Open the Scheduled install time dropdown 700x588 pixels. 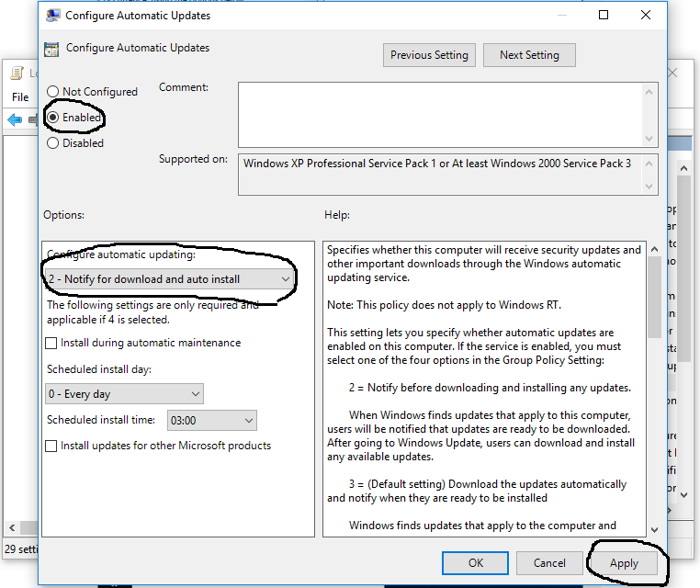click(x=212, y=421)
